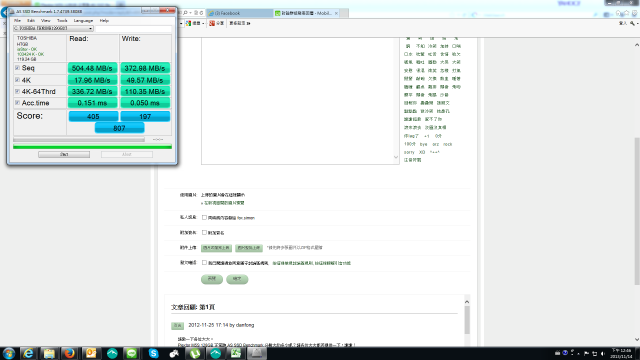
Task: Close the Mobile01 browser tab
Action: pyautogui.click(x=336, y=13)
